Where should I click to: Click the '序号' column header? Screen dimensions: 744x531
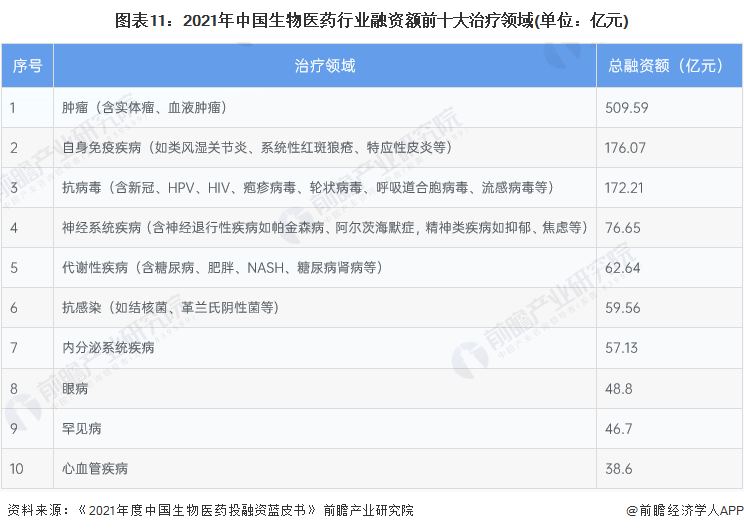[27, 66]
